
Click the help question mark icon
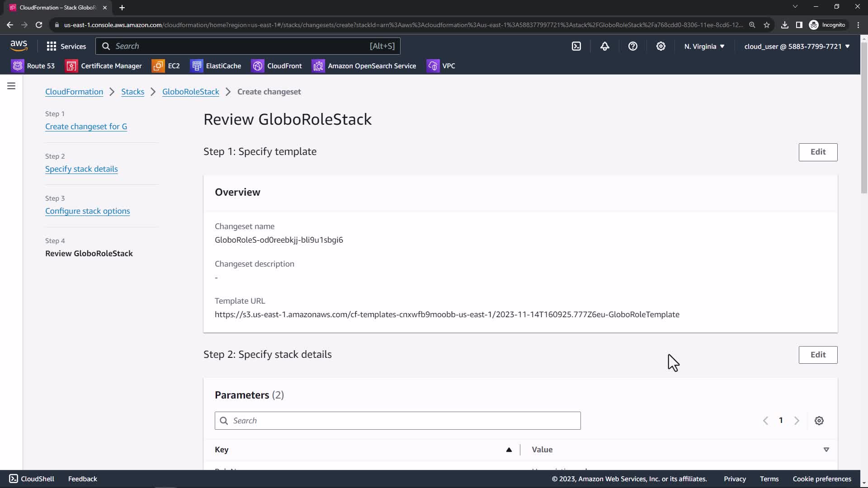(633, 46)
